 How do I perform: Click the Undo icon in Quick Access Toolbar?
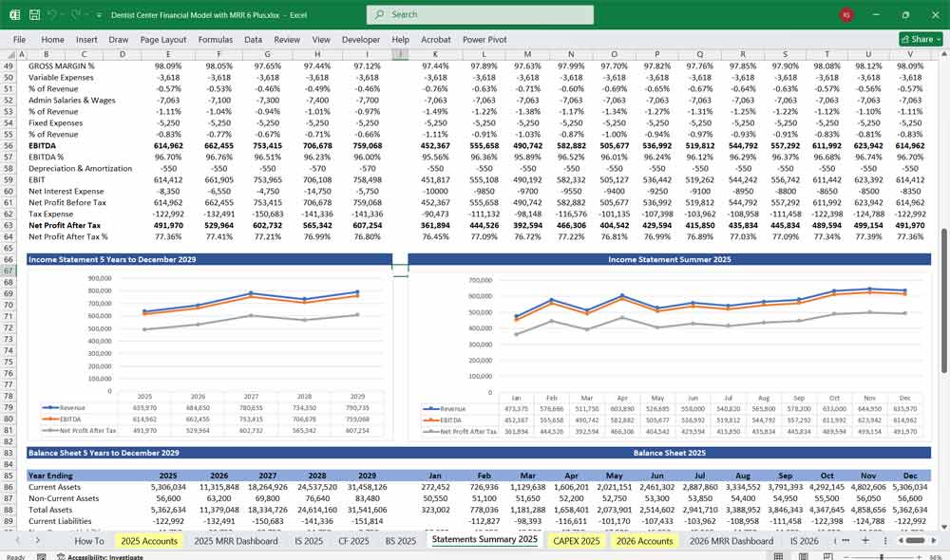click(52, 14)
